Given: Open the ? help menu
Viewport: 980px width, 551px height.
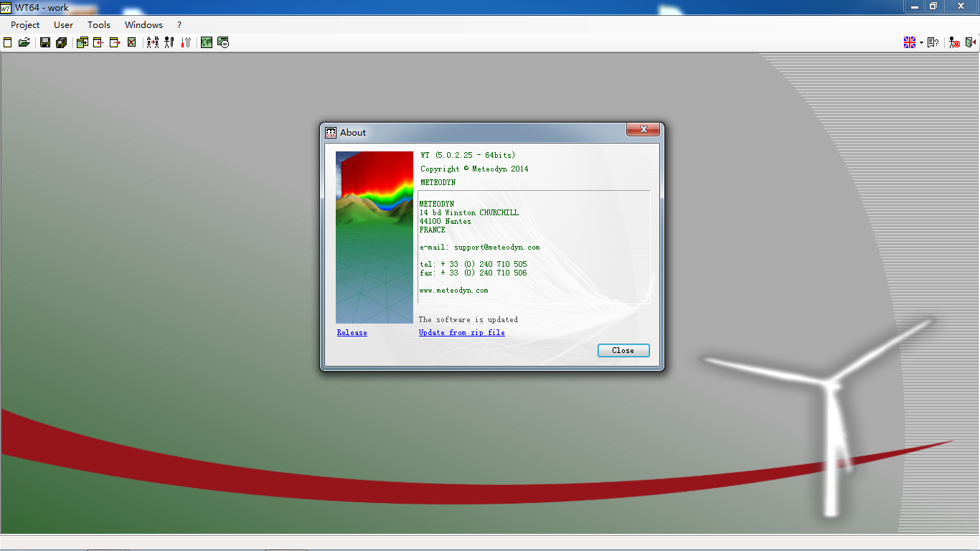Looking at the screenshot, I should tap(179, 24).
